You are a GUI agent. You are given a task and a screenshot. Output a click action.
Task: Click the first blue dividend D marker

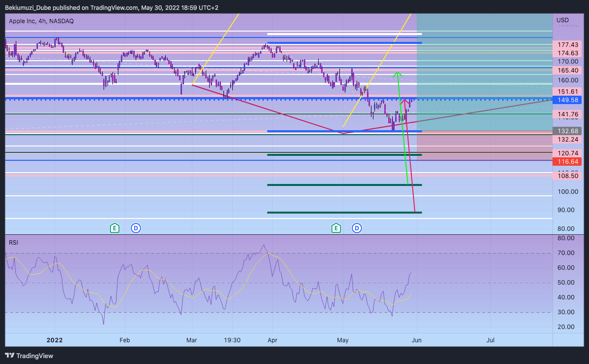[x=136, y=228]
